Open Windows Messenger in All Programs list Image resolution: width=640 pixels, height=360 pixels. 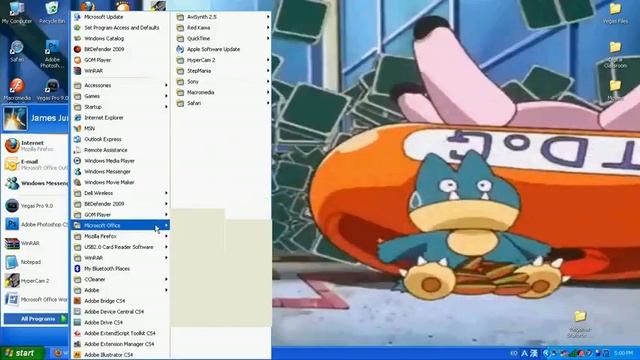coord(120,172)
